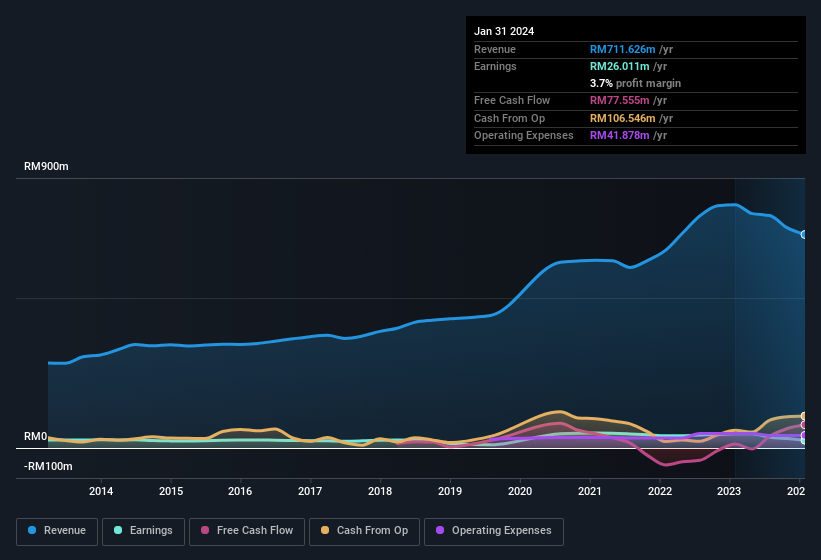Click the pink Free Cash Flow dot
The image size is (821, 560).
205,530
